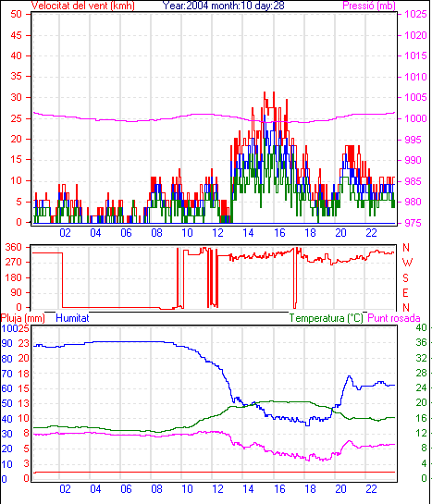This screenshot has width=432, height=504.
Task: Click the 1025 pressure axis value
Action: coord(415,14)
